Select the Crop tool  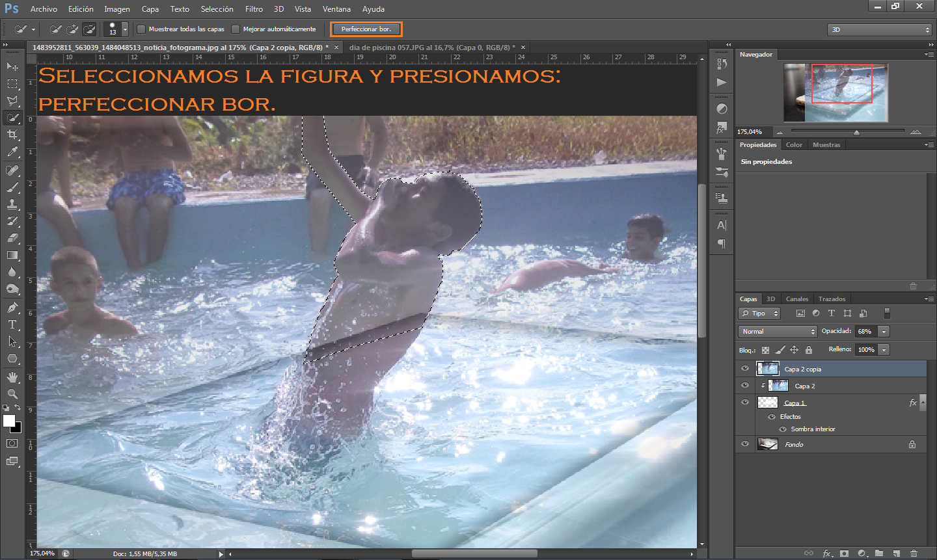pyautogui.click(x=12, y=135)
